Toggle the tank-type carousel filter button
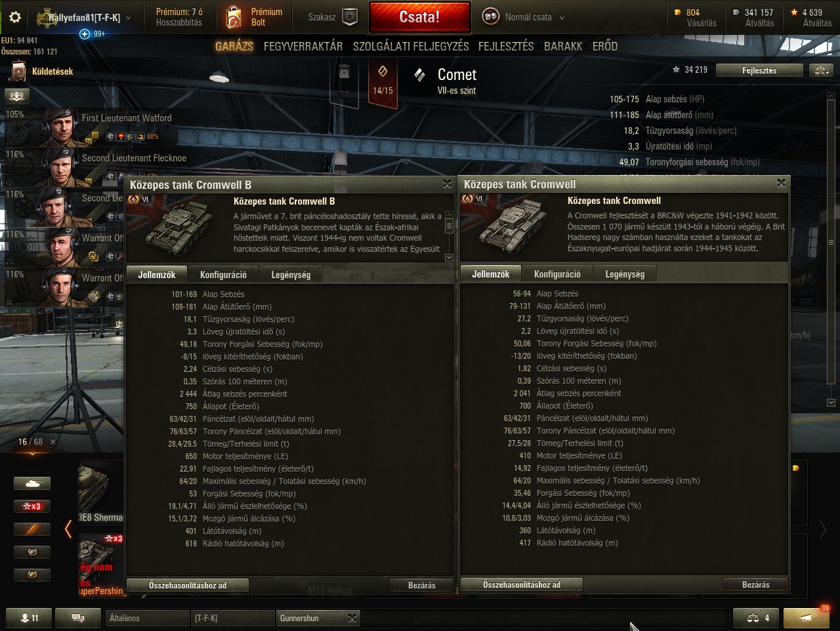The height and width of the screenshot is (631, 840). coord(32,483)
